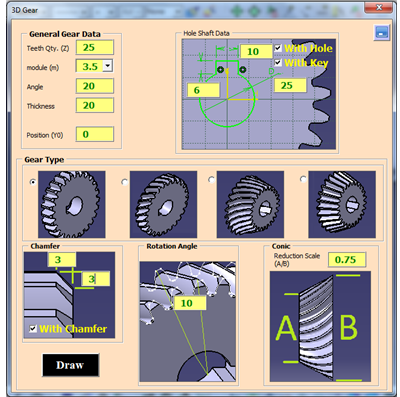
Task: Click the key width field showing 10
Action: tap(256, 51)
